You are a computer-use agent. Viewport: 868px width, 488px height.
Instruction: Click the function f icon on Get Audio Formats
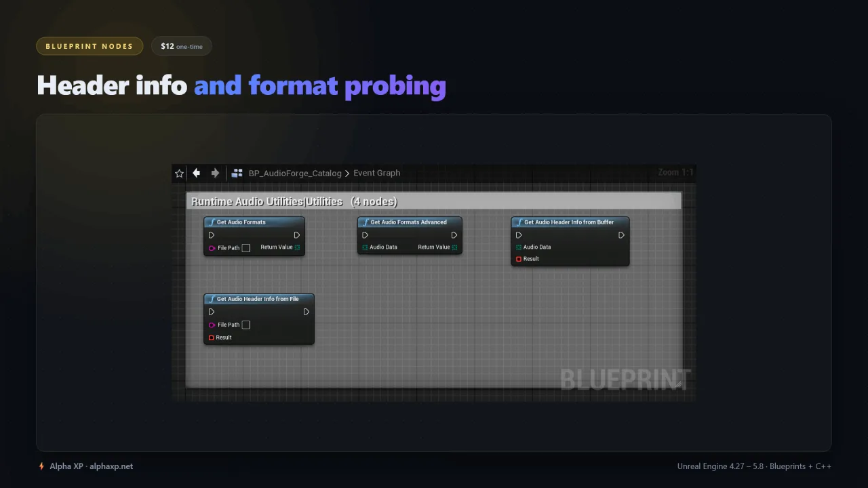pos(212,222)
